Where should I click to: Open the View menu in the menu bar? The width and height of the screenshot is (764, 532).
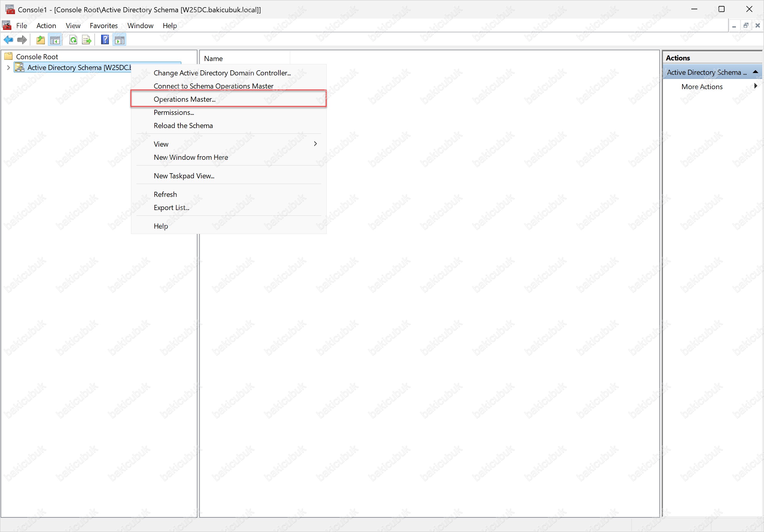[x=73, y=26]
